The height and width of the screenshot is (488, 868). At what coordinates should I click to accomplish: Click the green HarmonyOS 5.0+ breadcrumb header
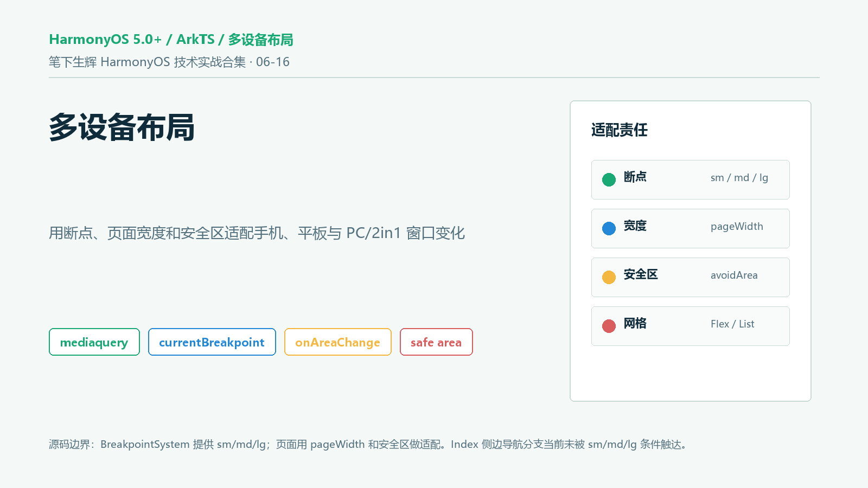pos(171,40)
